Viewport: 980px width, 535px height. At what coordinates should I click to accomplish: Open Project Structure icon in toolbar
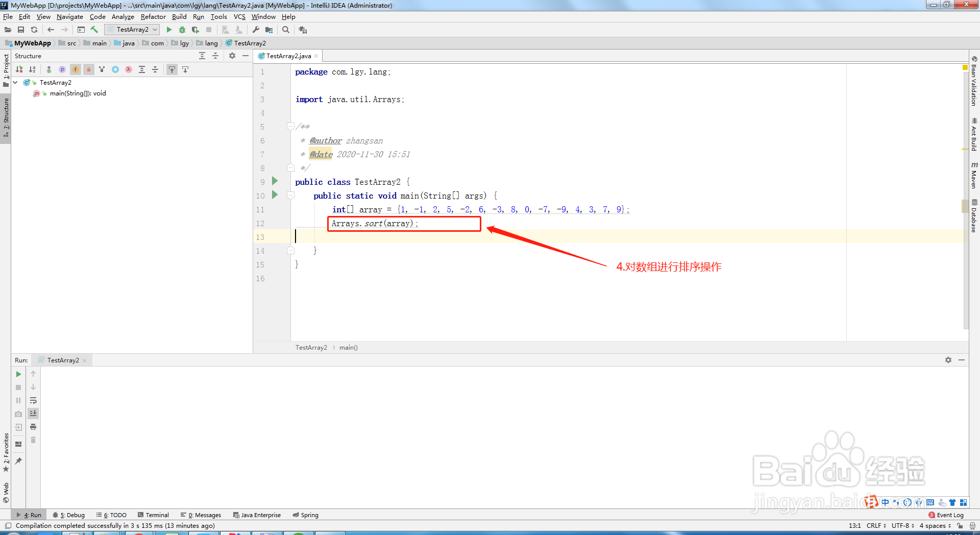269,30
